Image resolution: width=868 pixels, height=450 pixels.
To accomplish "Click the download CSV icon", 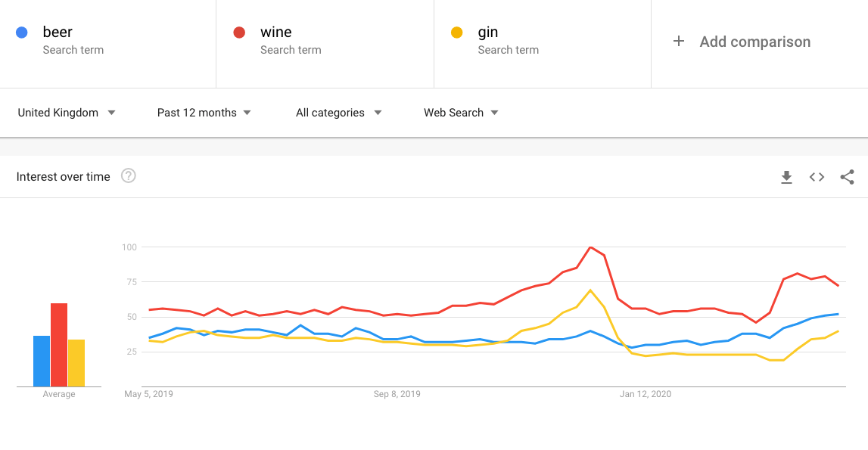I will (x=786, y=177).
